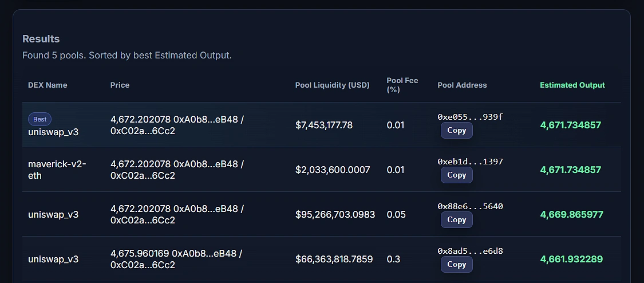Click the 4,669.865977 estimated output value

tap(571, 214)
